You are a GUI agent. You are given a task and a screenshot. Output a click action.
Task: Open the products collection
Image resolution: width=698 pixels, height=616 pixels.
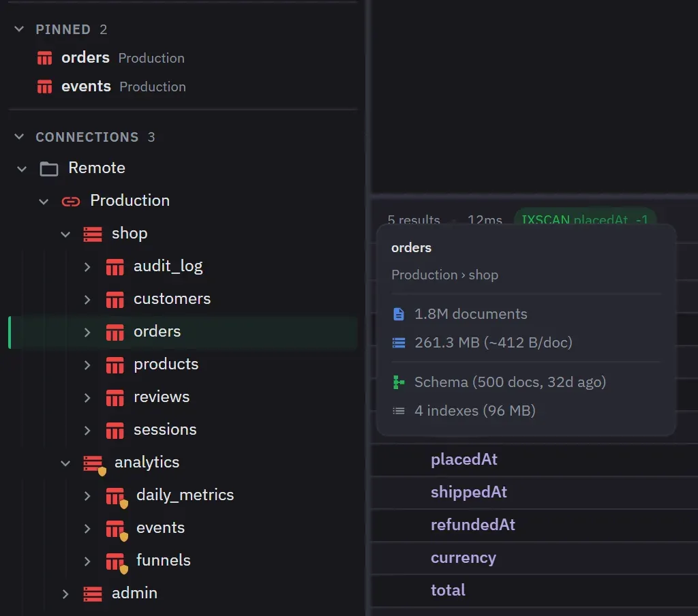pos(166,365)
